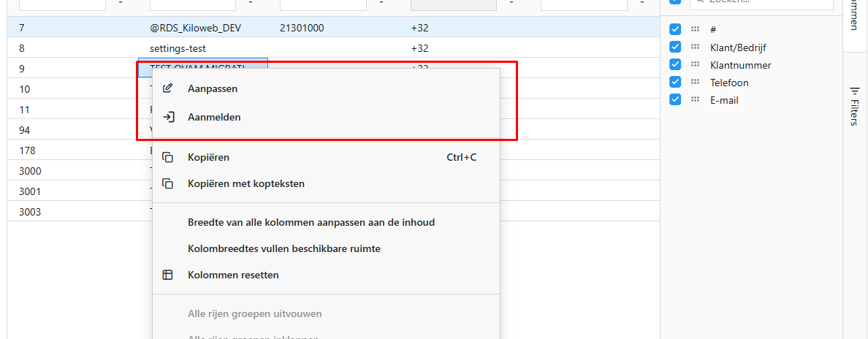Click the drag handle next to E-mail

click(695, 100)
